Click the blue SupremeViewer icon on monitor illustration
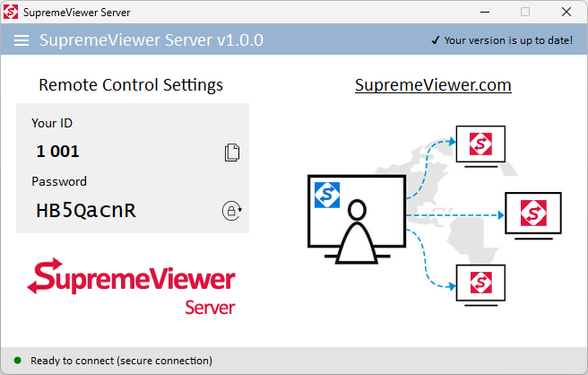Viewport: 588px width, 375px height. (x=327, y=195)
